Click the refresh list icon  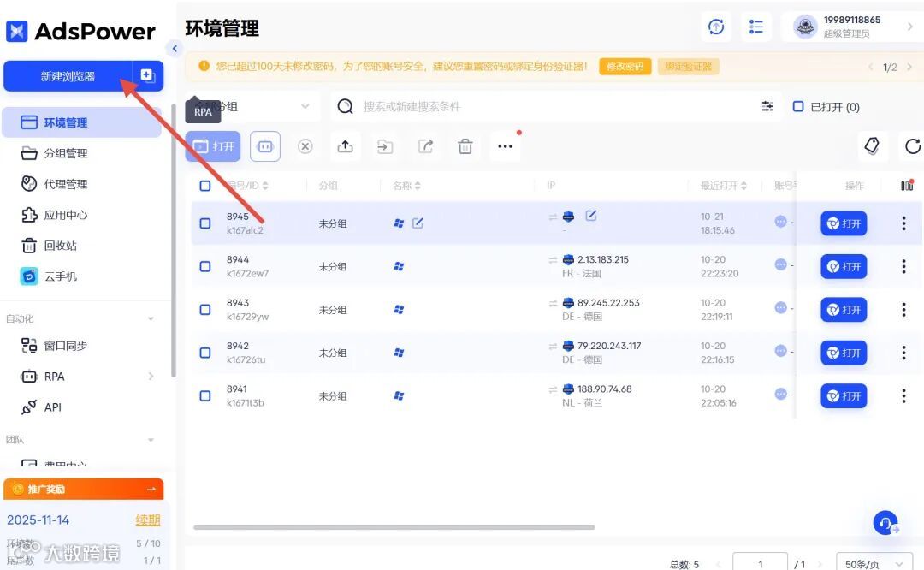coord(912,146)
